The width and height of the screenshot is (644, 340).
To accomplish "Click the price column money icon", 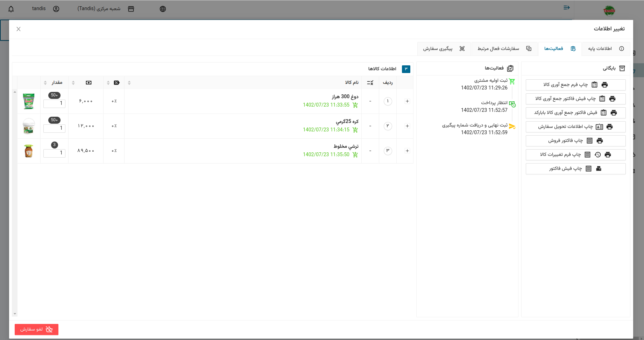I will click(89, 83).
